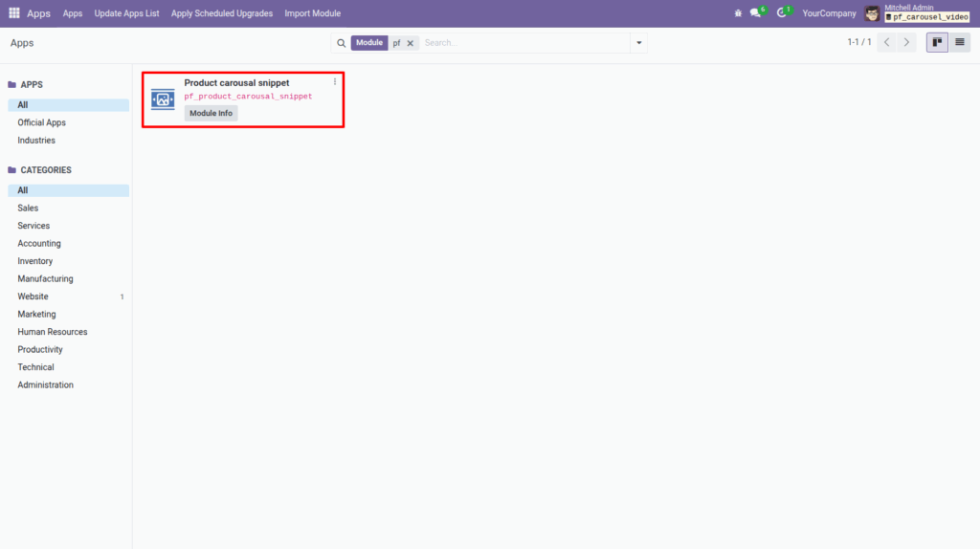Viewport: 980px width, 549px height.
Task: Select the Website category filter
Action: (x=33, y=296)
